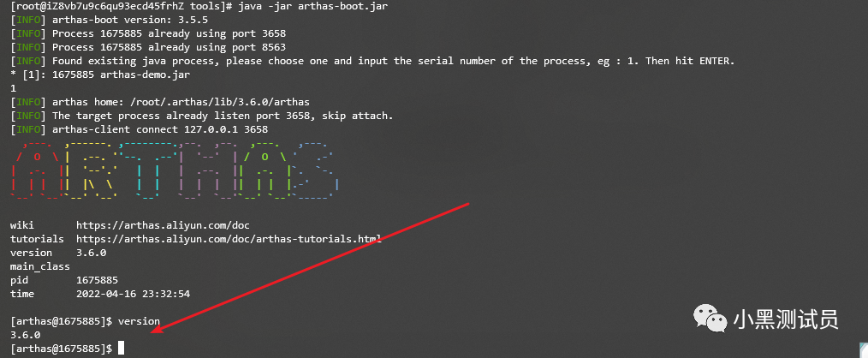Click the typed '1' serial number line
868x358 pixels.
pyautogui.click(x=14, y=89)
